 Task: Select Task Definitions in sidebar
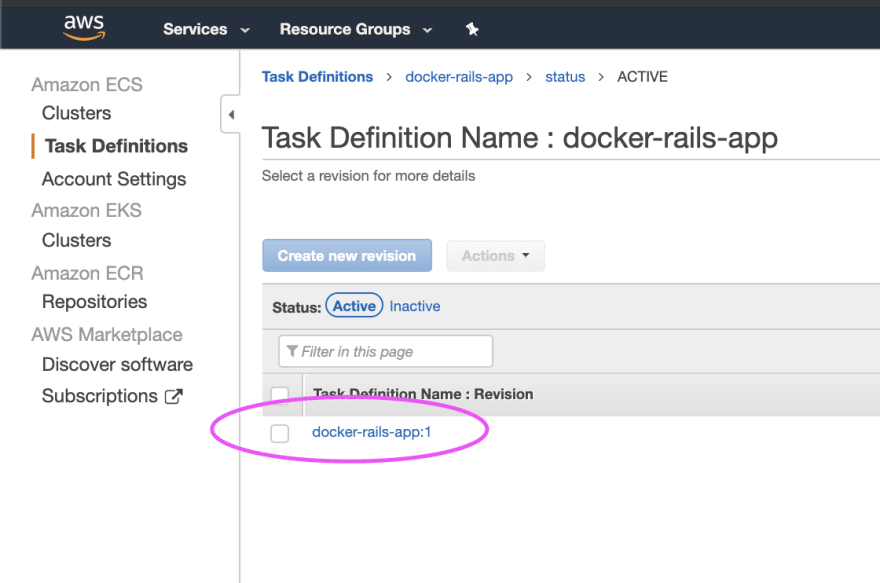[x=116, y=146]
